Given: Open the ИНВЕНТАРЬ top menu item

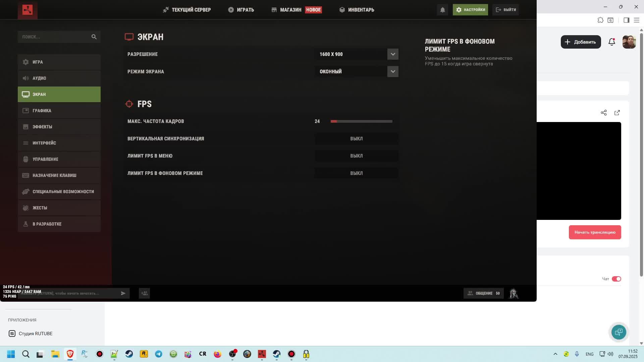Looking at the screenshot, I should [357, 10].
